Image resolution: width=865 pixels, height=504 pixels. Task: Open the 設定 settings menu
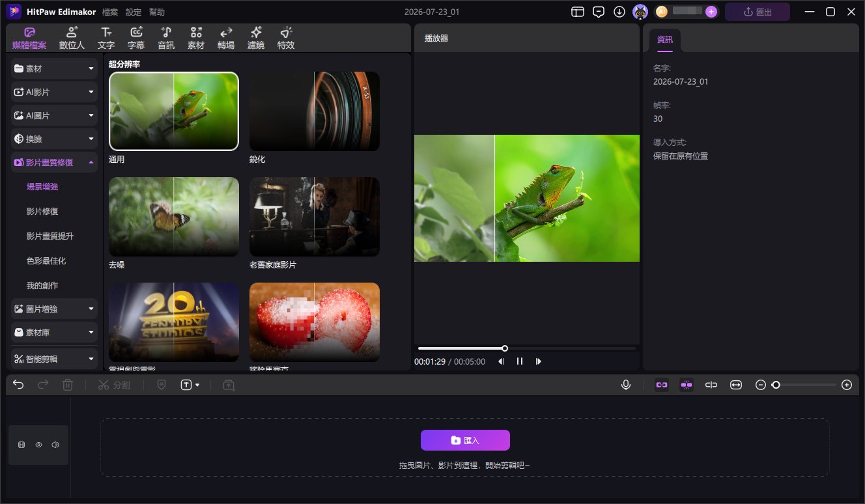(x=134, y=12)
